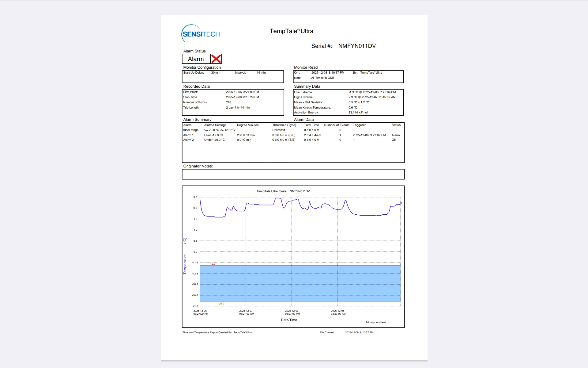Click the Alarm 1 row in Alarm Summary
Viewport: 588px width, 368px height.
point(188,135)
